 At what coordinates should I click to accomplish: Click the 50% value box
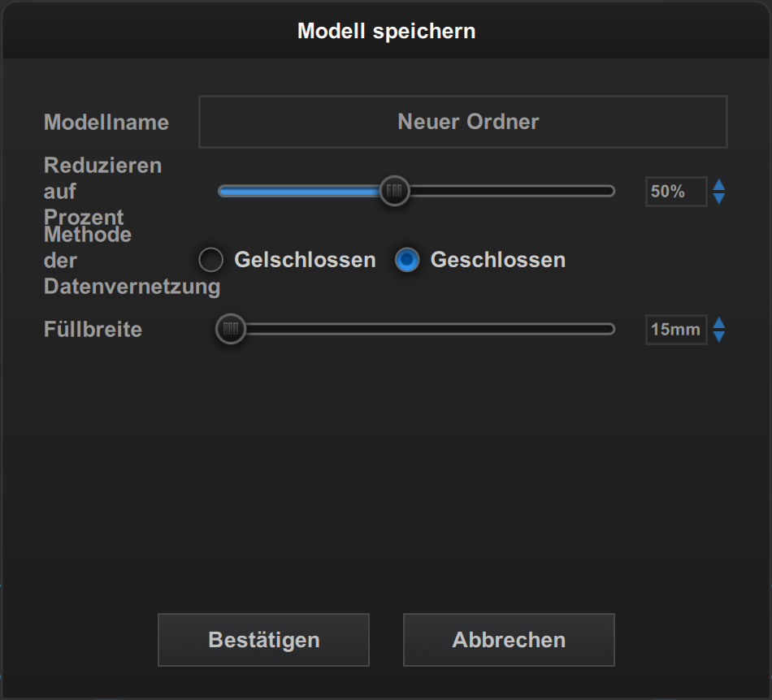675,192
